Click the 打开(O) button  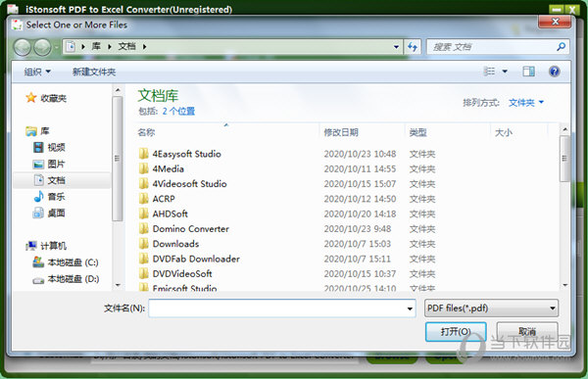point(456,331)
